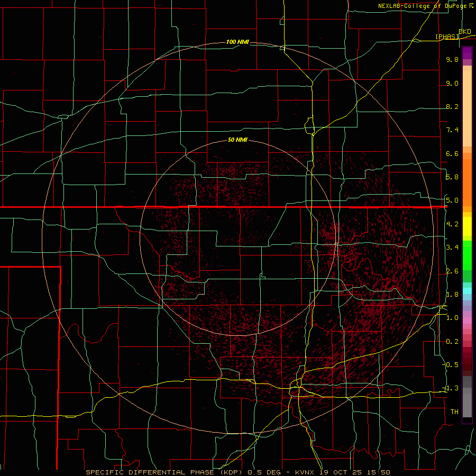
Task: Click the KVNX radar station identifier
Action: pyautogui.click(x=305, y=472)
